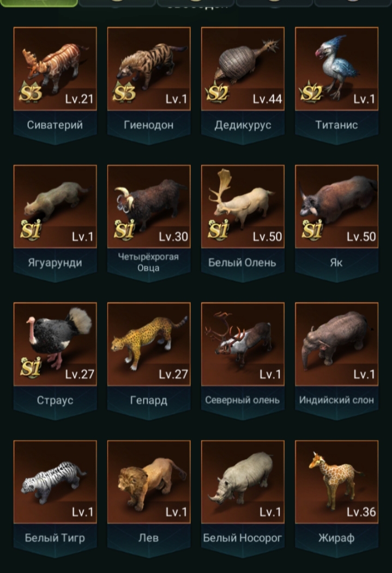Open the Гепард Lv.27 portrait

click(x=149, y=344)
